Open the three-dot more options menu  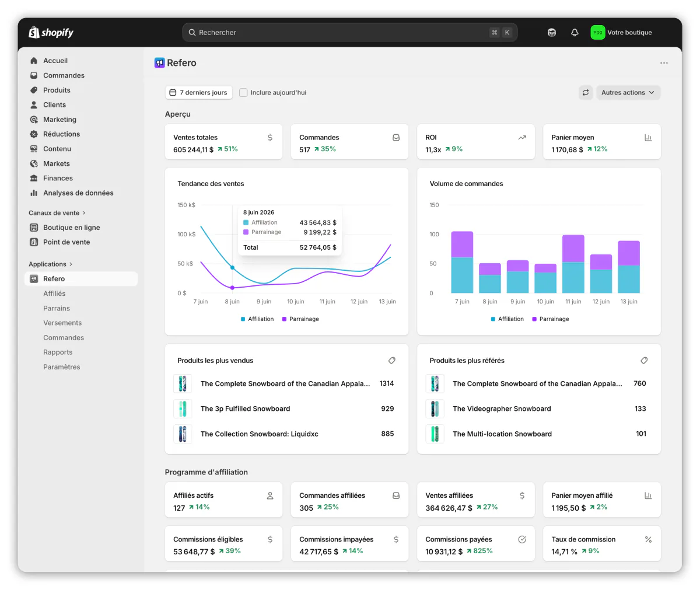[x=664, y=63]
